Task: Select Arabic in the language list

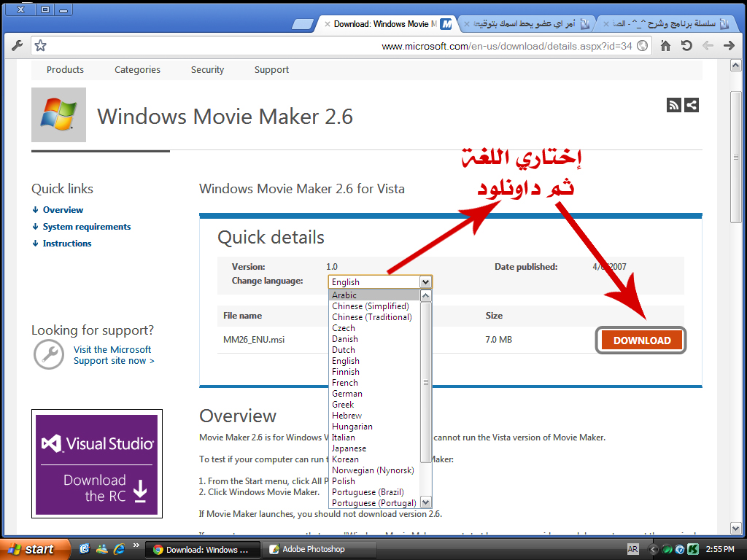Action: 374,295
